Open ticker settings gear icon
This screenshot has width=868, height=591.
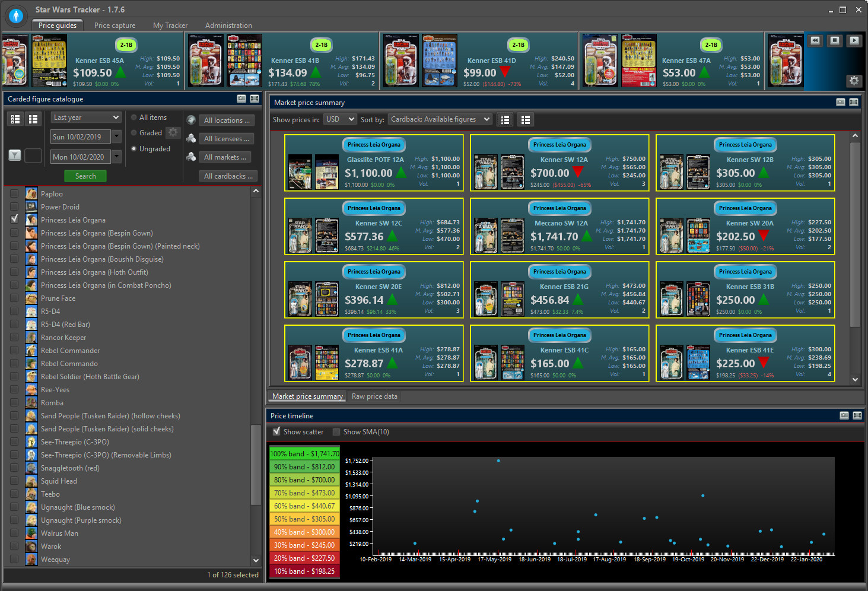pos(854,81)
